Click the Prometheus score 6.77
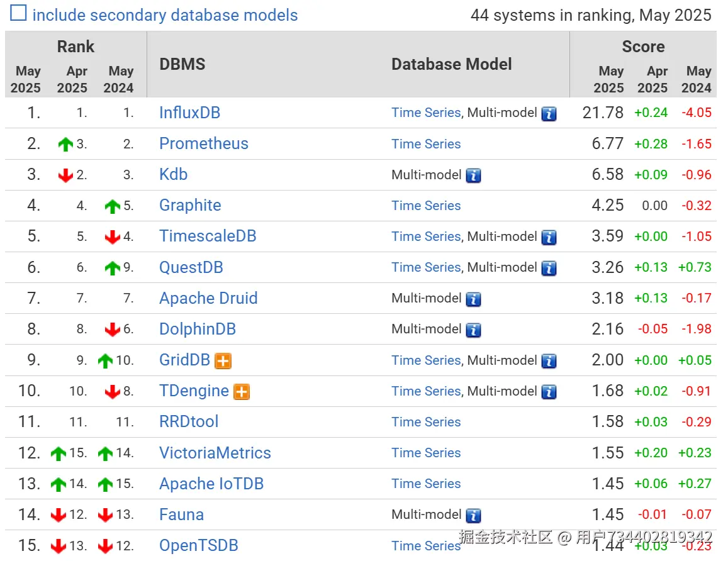Screen dimensions: 728x561 coord(607,144)
